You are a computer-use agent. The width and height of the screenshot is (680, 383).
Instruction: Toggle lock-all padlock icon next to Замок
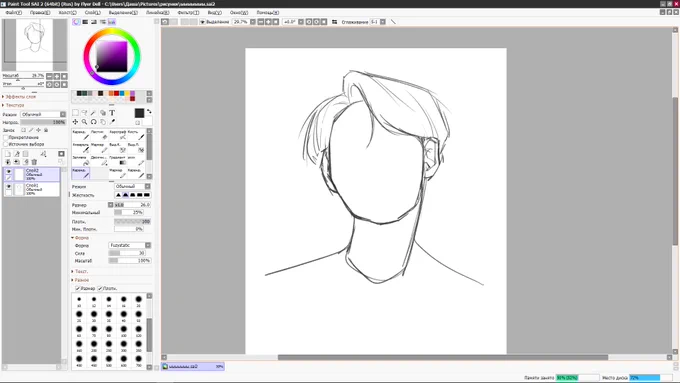[x=46, y=130]
